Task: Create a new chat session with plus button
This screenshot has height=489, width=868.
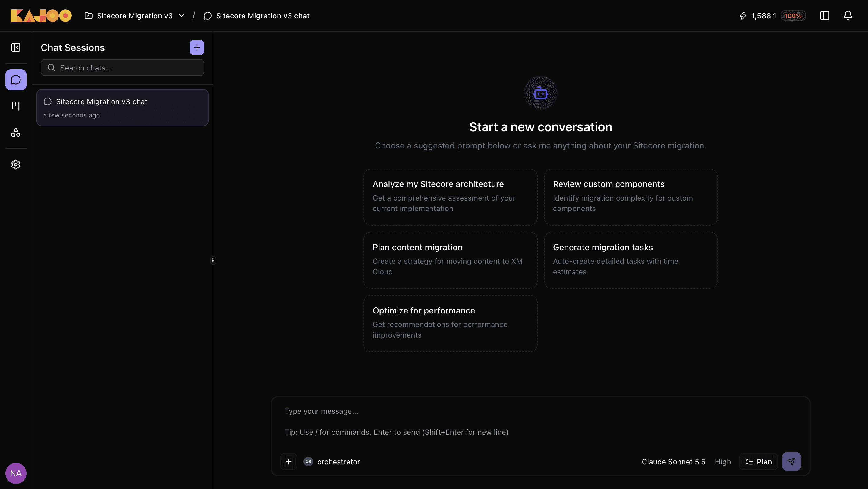Action: coord(197,48)
